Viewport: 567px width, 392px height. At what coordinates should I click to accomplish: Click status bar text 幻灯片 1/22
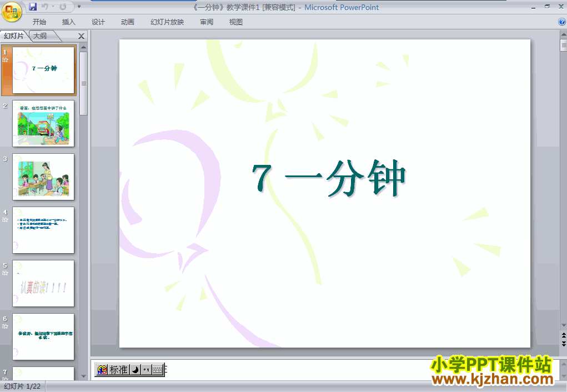22,386
